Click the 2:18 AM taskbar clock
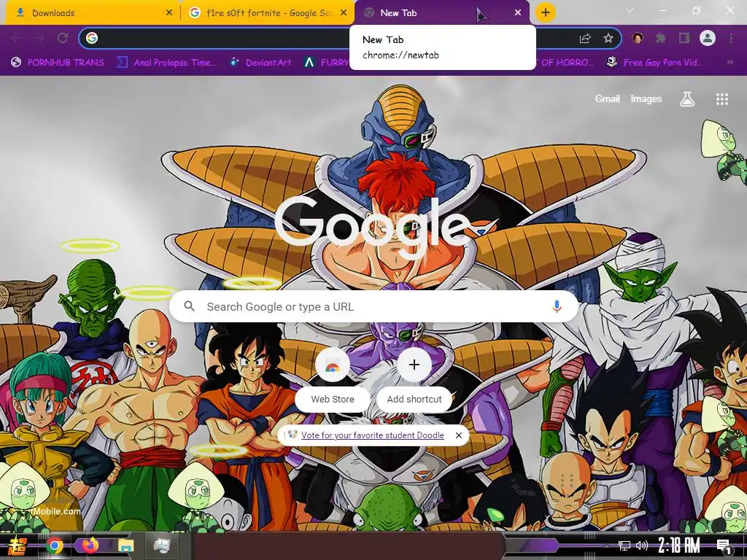Screen dimensions: 747x560 pos(679,545)
